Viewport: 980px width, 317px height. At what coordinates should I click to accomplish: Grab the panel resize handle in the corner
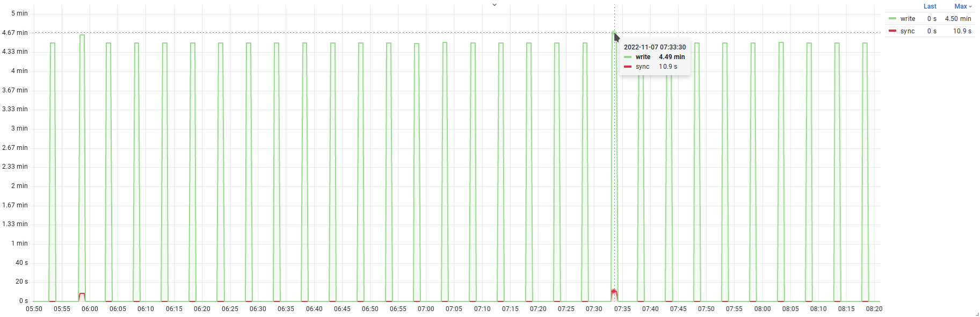(977, 314)
